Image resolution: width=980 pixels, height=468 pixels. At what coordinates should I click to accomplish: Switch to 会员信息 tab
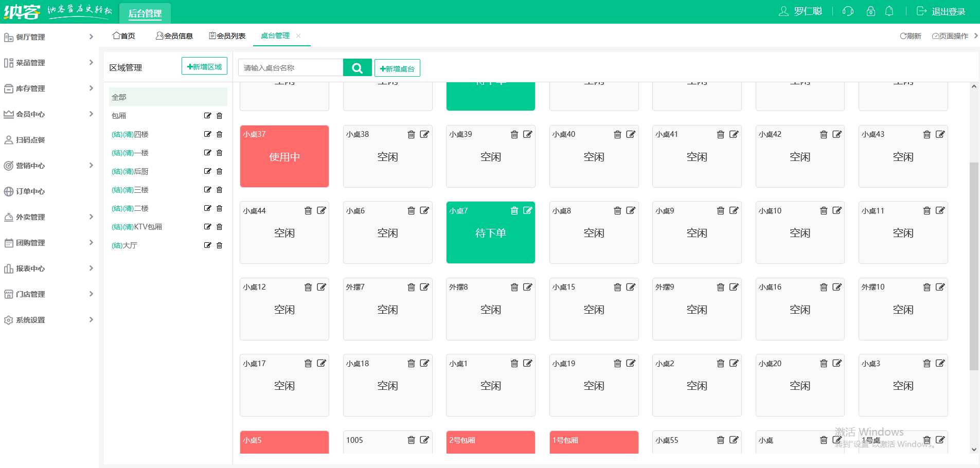tap(174, 35)
